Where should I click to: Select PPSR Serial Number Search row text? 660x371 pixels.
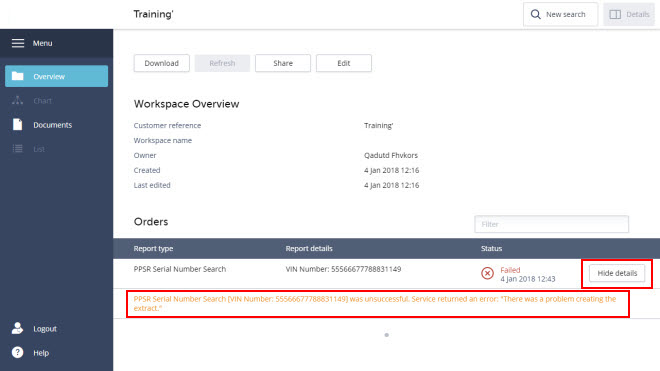coord(180,269)
